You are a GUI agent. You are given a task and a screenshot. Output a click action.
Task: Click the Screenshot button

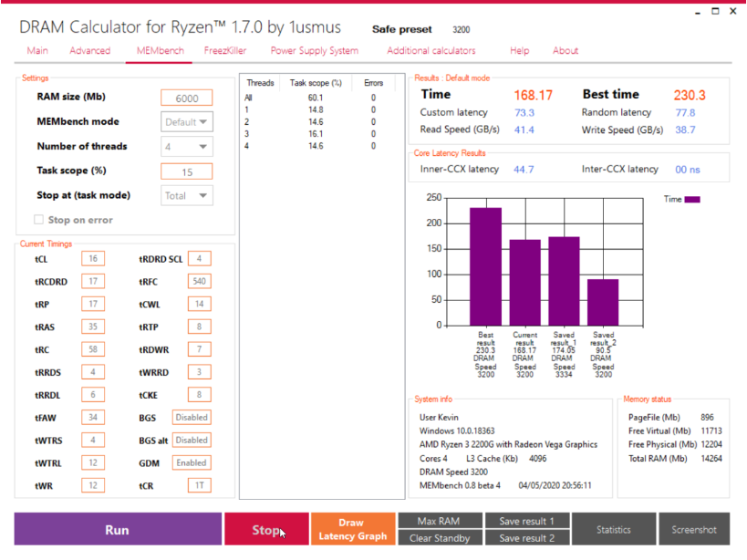pyautogui.click(x=694, y=530)
